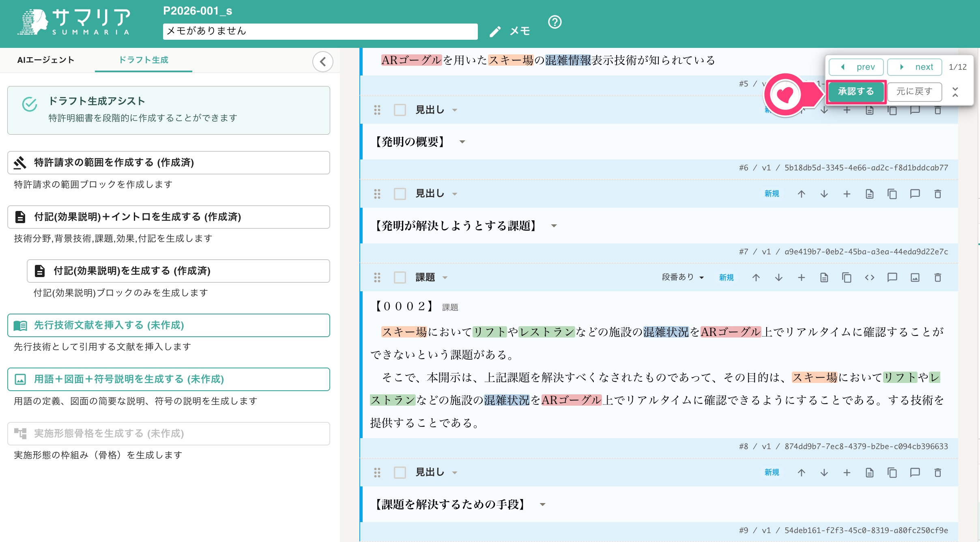
Task: Open the 【発明の概要】 heading text dropdown
Action: (462, 142)
